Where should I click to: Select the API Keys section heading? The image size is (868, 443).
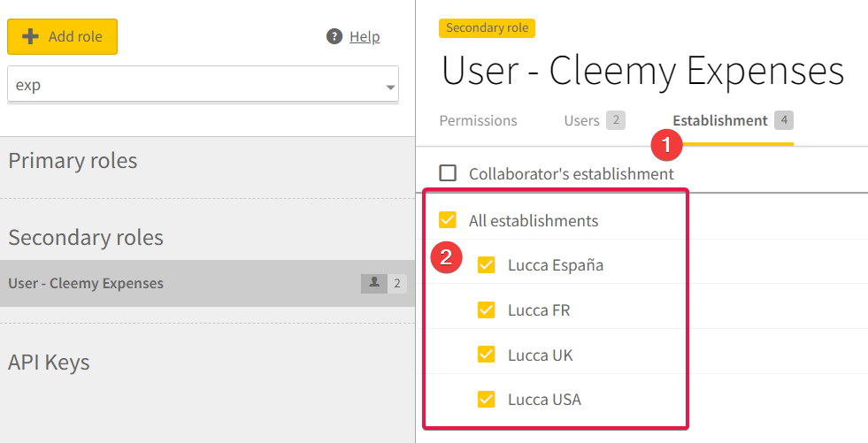(x=49, y=363)
